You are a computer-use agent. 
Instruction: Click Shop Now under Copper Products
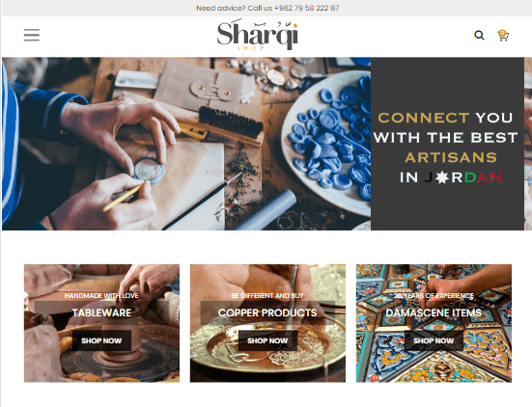(267, 340)
